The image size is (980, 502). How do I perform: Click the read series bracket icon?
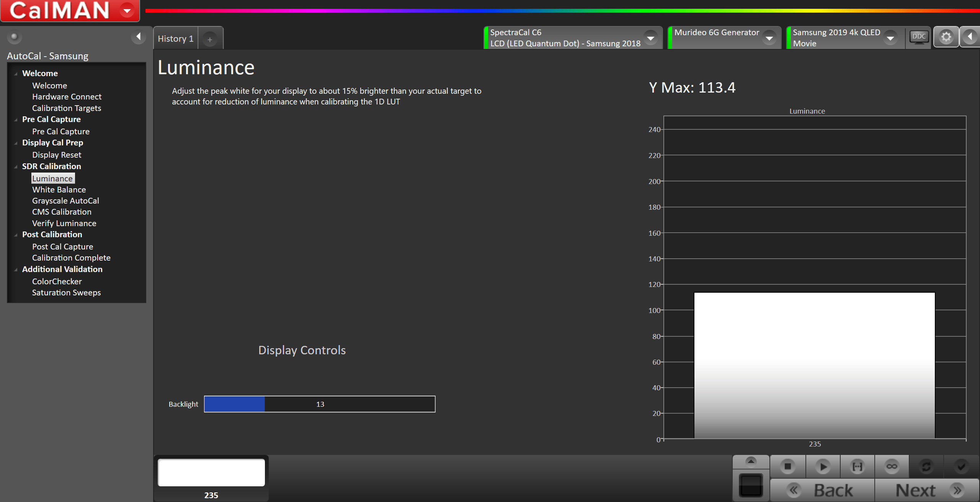(857, 466)
